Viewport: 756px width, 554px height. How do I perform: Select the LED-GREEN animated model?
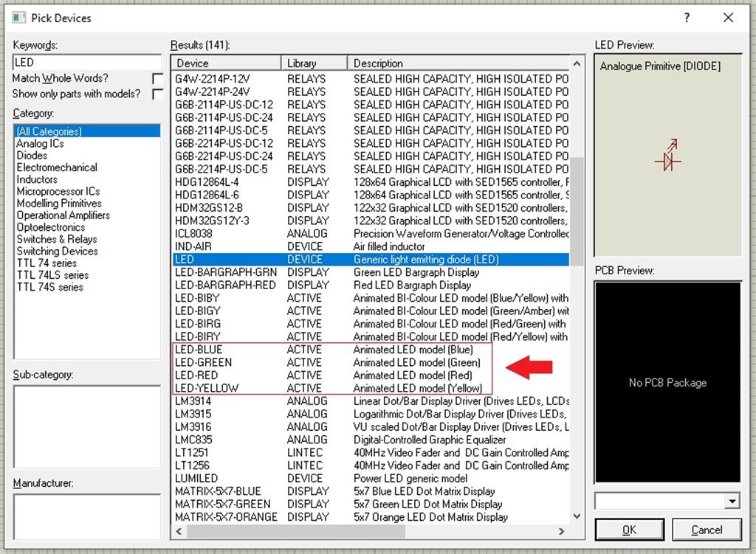coord(203,362)
